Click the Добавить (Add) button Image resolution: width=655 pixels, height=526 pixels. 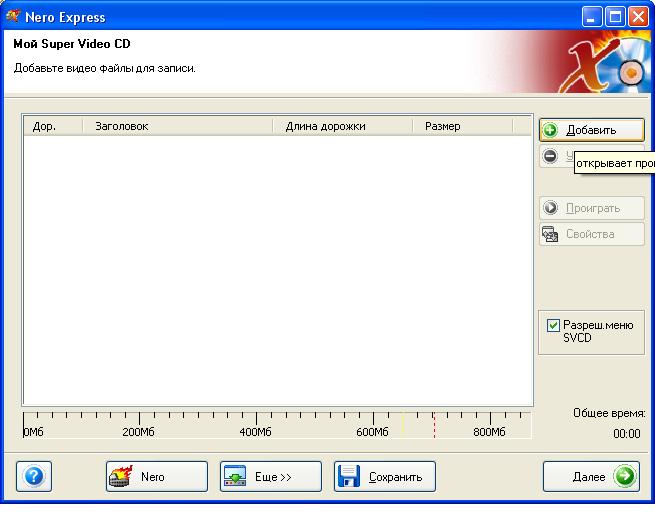(592, 130)
